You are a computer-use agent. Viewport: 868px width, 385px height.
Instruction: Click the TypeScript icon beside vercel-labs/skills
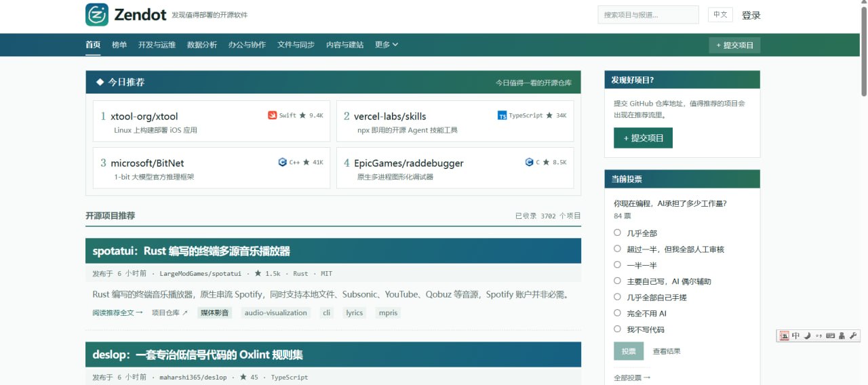point(502,115)
